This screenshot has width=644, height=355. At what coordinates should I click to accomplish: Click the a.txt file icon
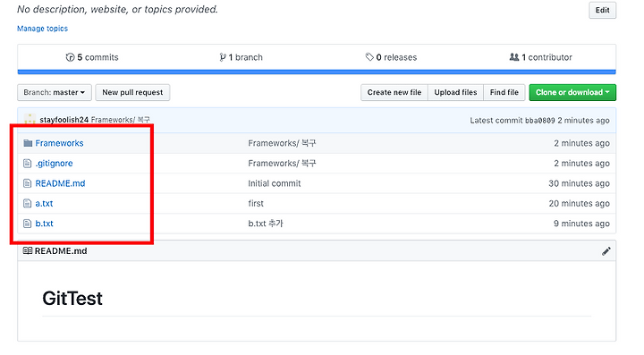point(27,204)
